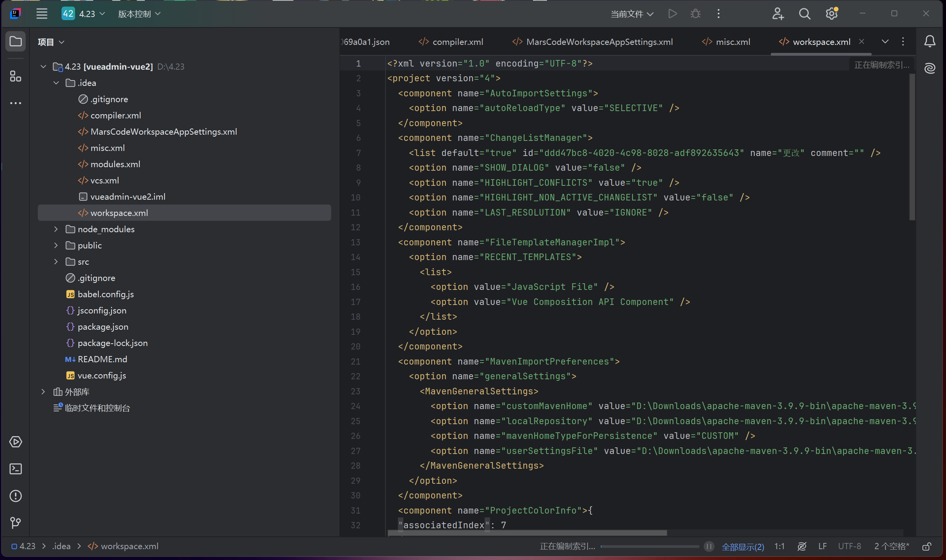The image size is (946, 560).
Task: Open the Git version control tool window
Action: [15, 523]
